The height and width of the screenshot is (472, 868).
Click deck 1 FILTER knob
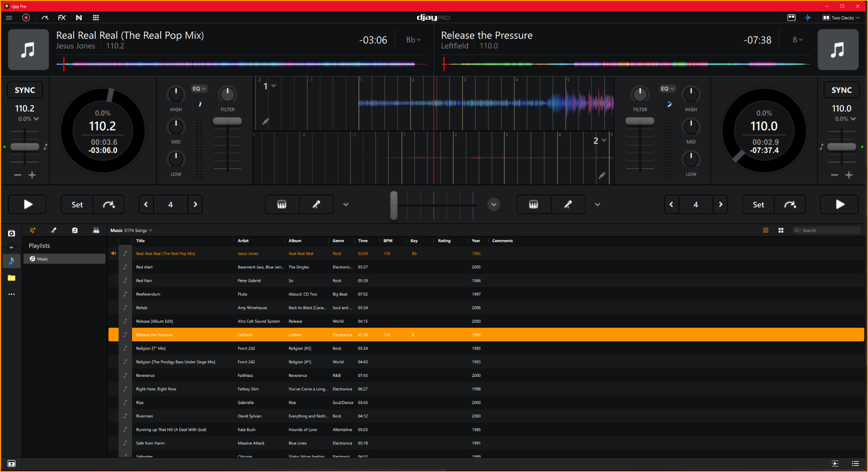227,94
